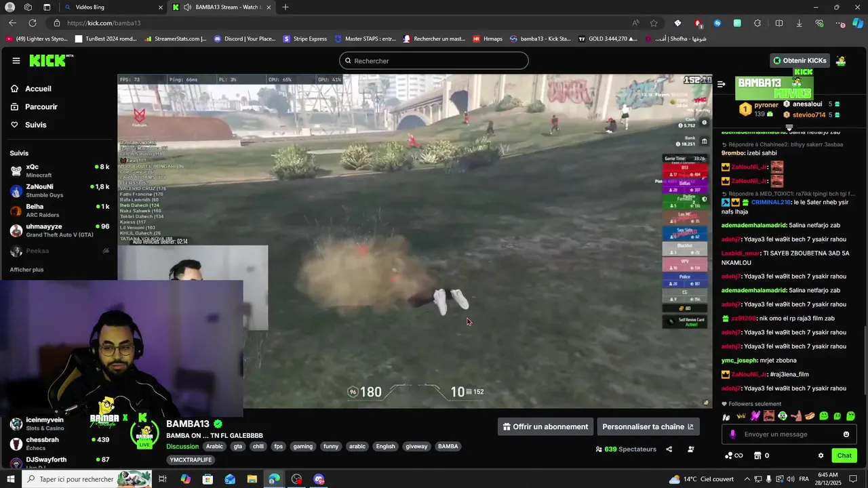The image size is (868, 488).
Task: Insert the golden crown emote
Action: (x=741, y=416)
